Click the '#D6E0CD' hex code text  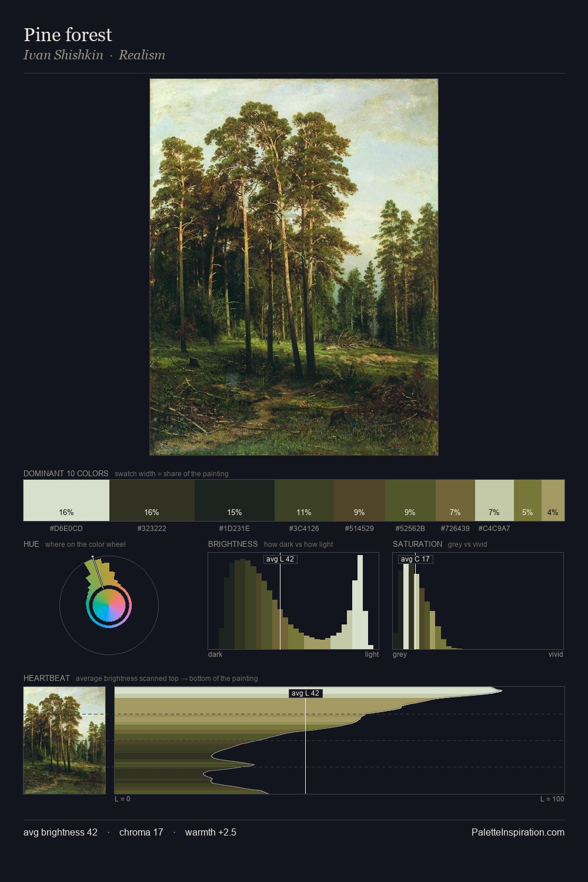(x=66, y=529)
